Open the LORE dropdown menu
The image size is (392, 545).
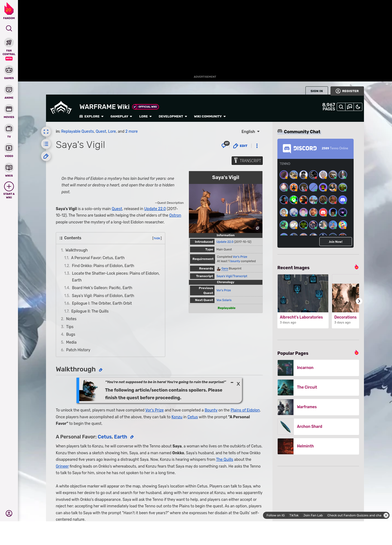point(145,116)
